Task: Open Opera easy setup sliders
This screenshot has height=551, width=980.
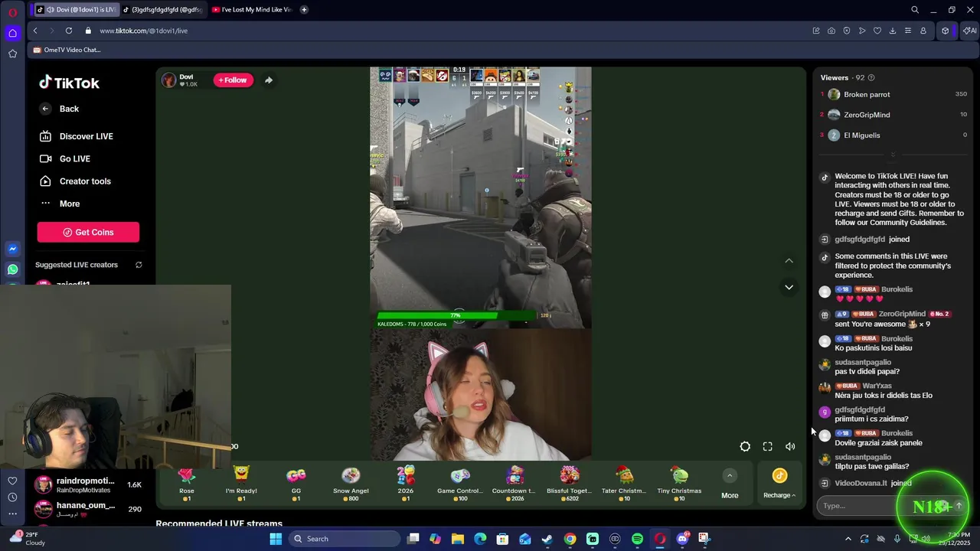Action: click(x=908, y=31)
